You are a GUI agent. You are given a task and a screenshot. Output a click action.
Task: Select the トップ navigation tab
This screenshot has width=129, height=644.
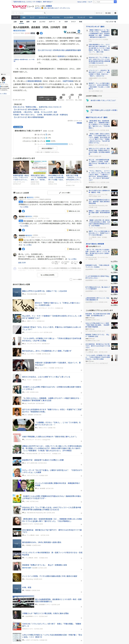pos(16,17)
